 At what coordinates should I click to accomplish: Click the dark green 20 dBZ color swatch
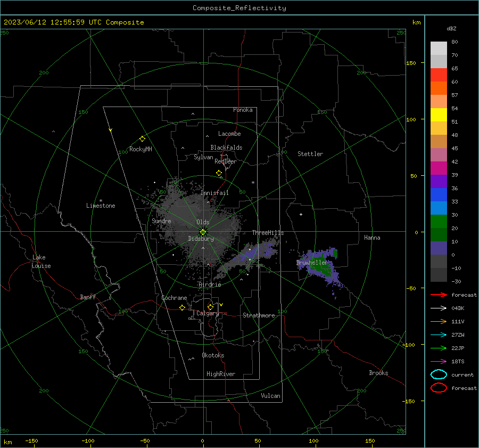pyautogui.click(x=439, y=234)
